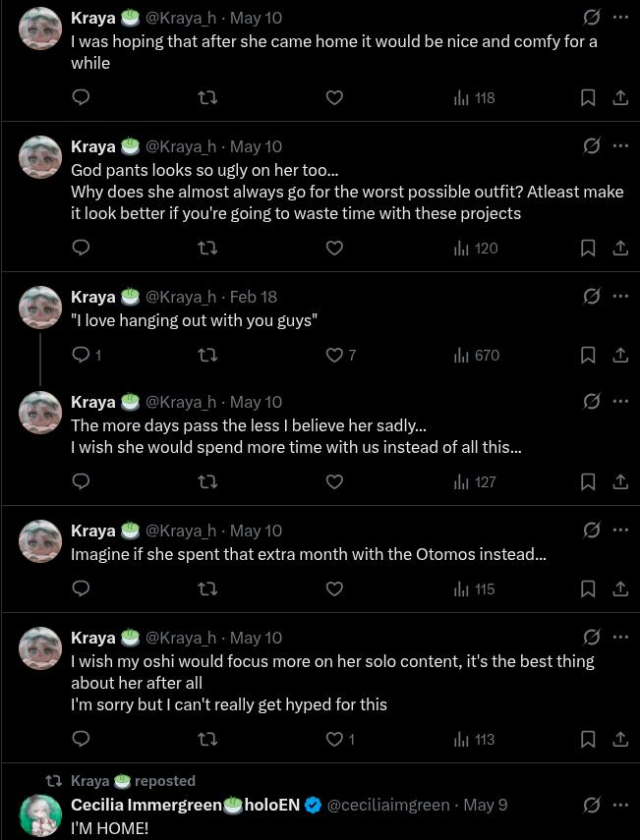Screen dimensions: 640x840
Task: Open the Feb 18 tweet timestamp
Action: 254,297
